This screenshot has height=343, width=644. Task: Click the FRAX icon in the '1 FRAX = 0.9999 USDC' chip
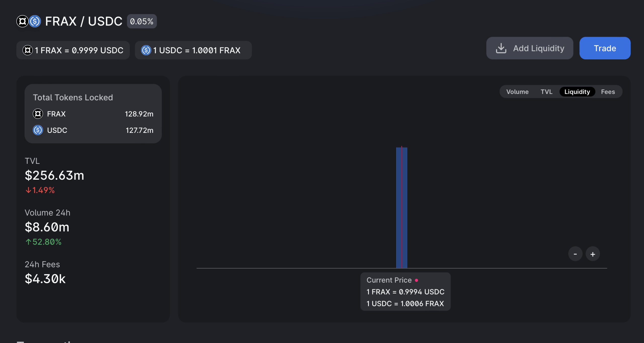28,50
